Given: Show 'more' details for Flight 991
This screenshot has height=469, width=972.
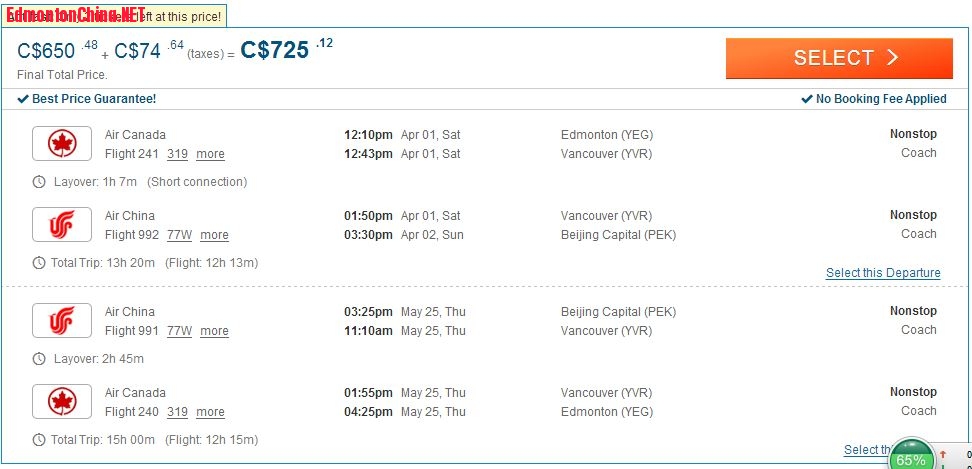Looking at the screenshot, I should point(214,331).
